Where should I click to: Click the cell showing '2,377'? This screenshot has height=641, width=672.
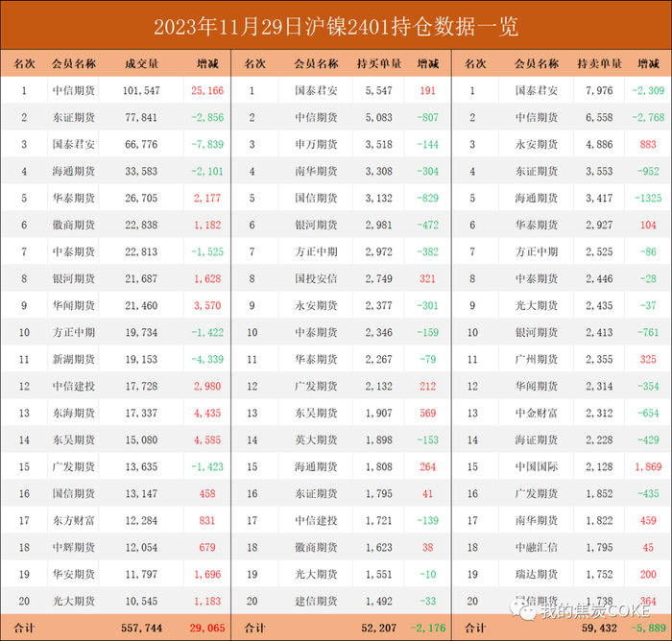click(379, 306)
